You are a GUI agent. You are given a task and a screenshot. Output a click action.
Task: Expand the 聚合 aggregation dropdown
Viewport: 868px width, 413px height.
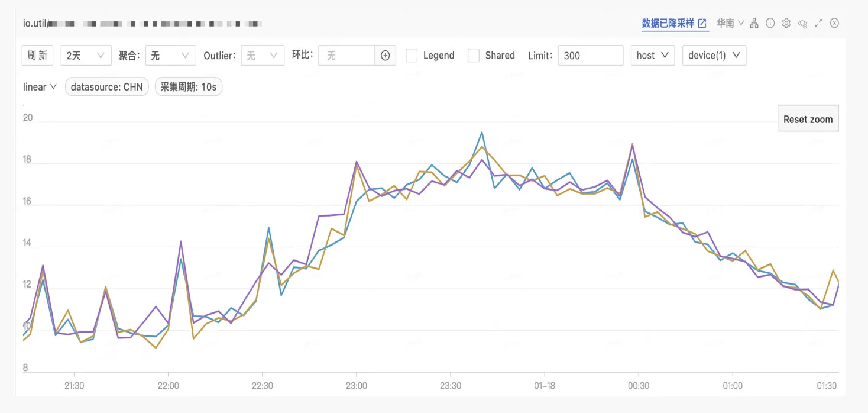[170, 56]
